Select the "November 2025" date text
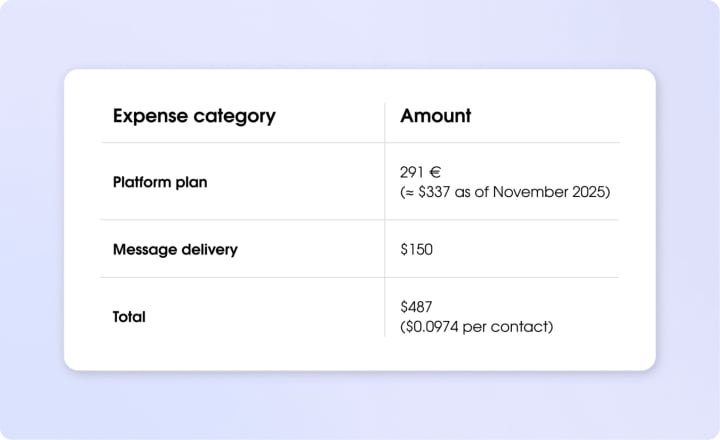The height and width of the screenshot is (440, 720). tap(558, 192)
